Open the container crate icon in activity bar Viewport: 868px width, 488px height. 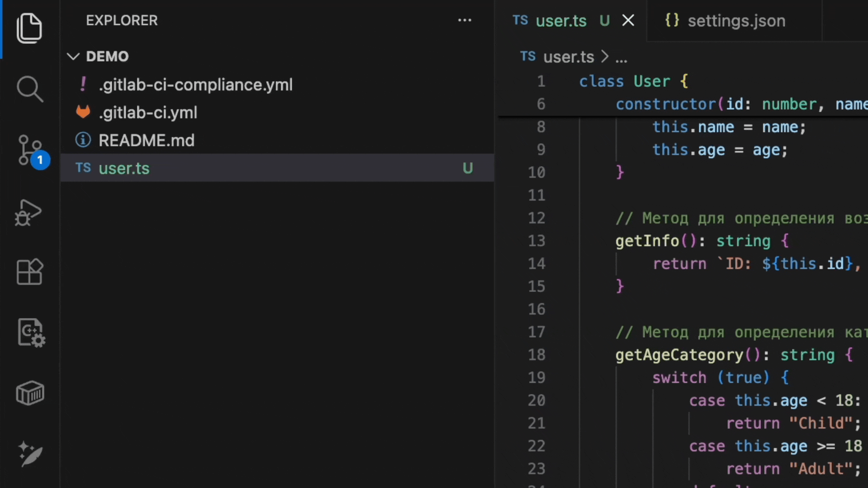click(x=30, y=393)
